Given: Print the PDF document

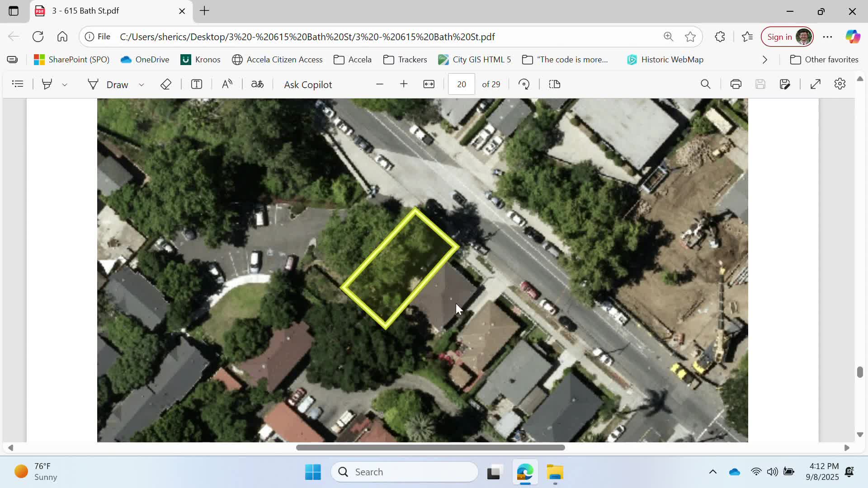Looking at the screenshot, I should [x=736, y=84].
